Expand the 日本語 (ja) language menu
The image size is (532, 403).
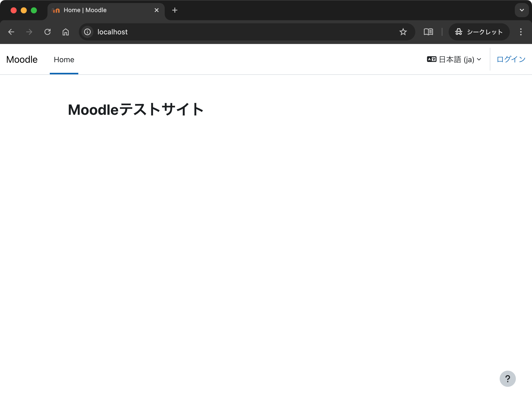point(454,59)
